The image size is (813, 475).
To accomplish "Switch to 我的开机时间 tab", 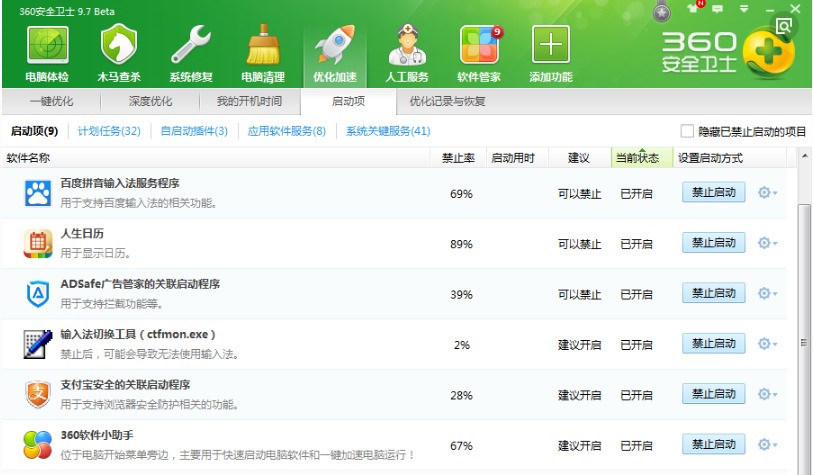I will [x=249, y=101].
